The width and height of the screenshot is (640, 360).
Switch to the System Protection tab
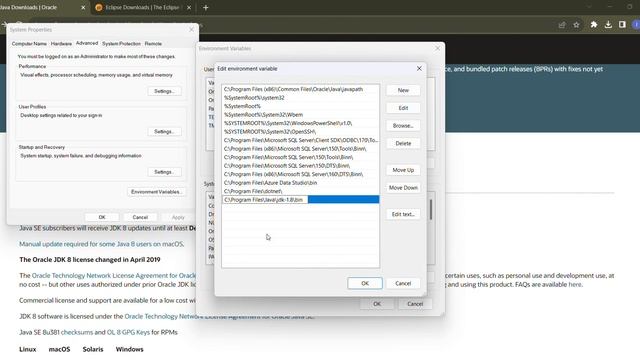tap(121, 44)
